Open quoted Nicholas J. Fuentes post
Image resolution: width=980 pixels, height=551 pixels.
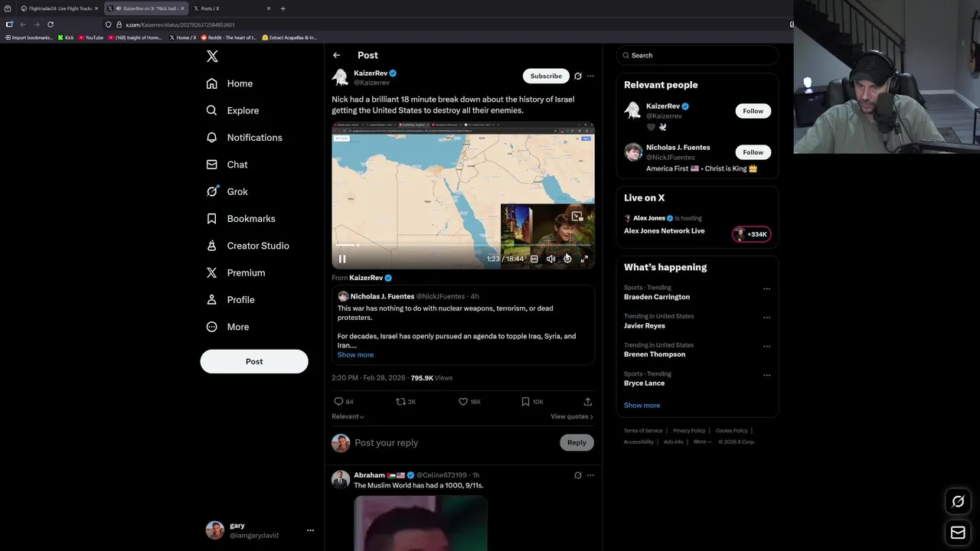462,325
